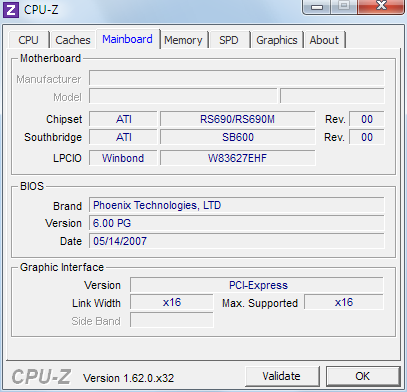
Task: Select the RS690/RS690M chipset value
Action: coord(237,119)
